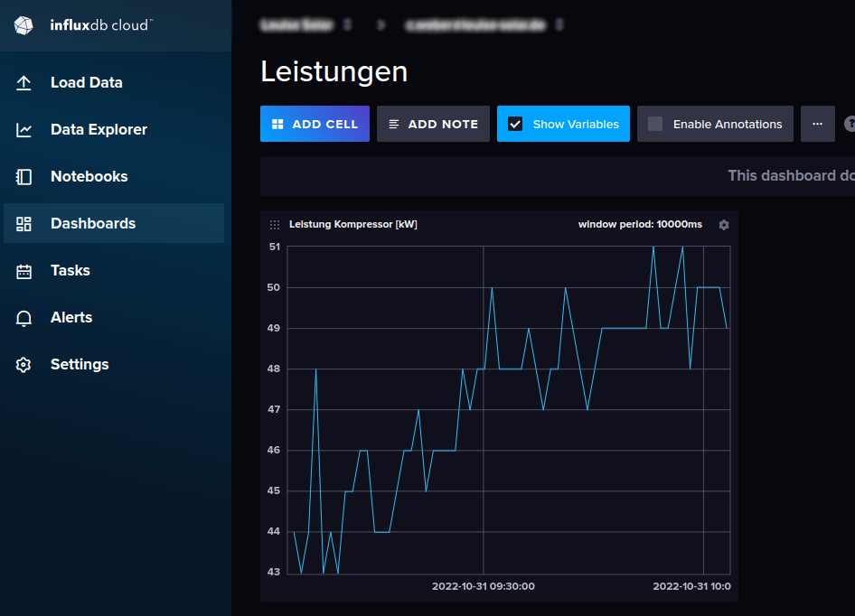Click the Data Explorer chart icon
This screenshot has height=616, width=855.
tap(23, 130)
